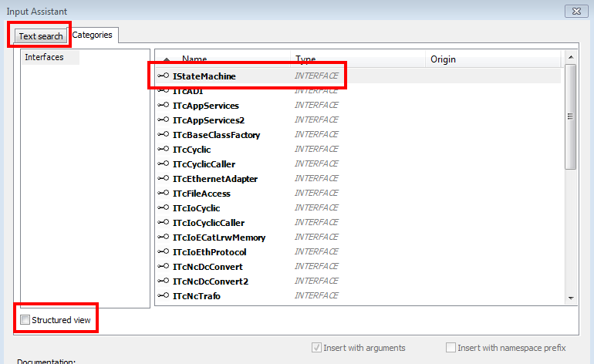Image resolution: width=594 pixels, height=364 pixels.
Task: Sort the list by Type column header
Action: (x=305, y=59)
